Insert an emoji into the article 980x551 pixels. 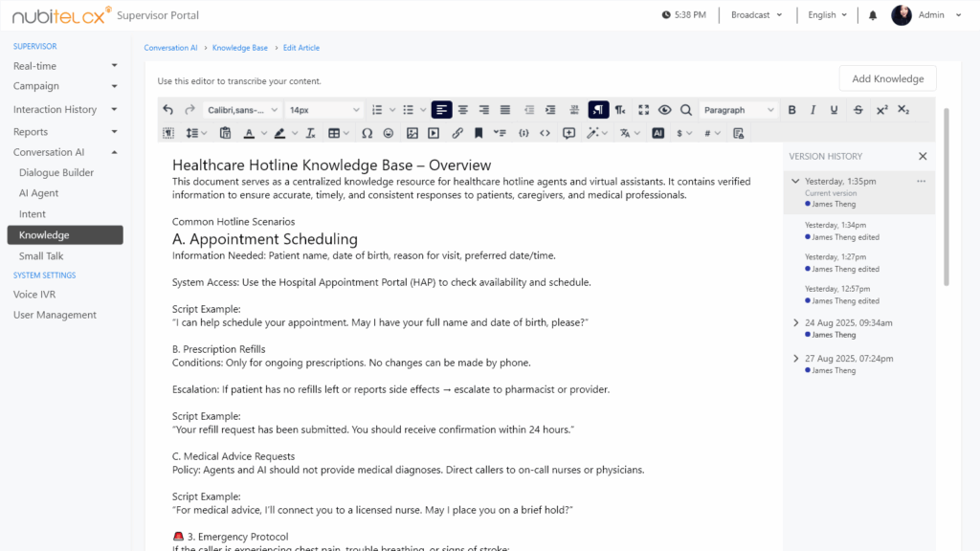[x=390, y=132]
